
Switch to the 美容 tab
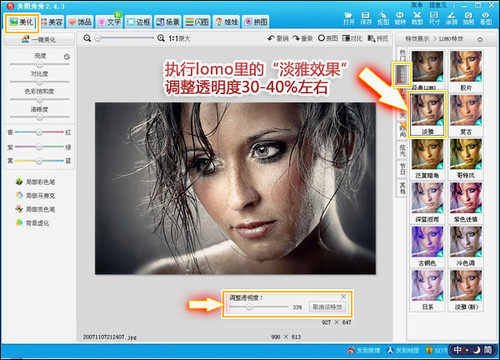coord(52,22)
